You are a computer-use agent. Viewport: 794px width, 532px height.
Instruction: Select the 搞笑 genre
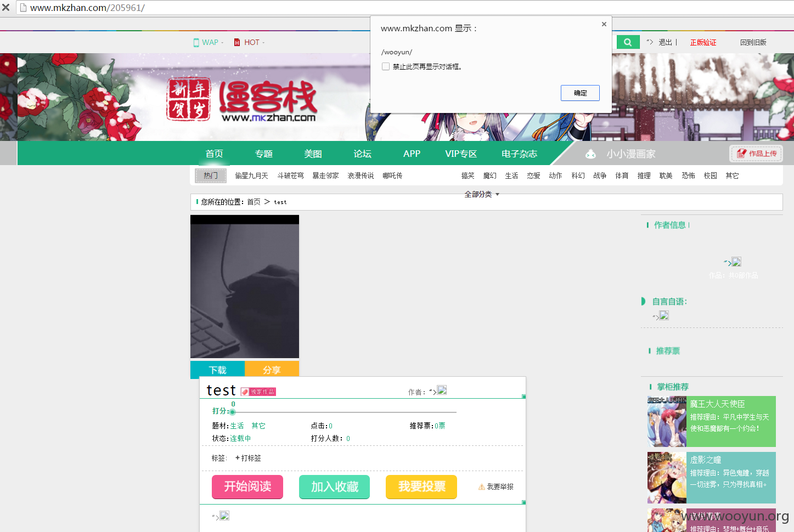pyautogui.click(x=468, y=176)
